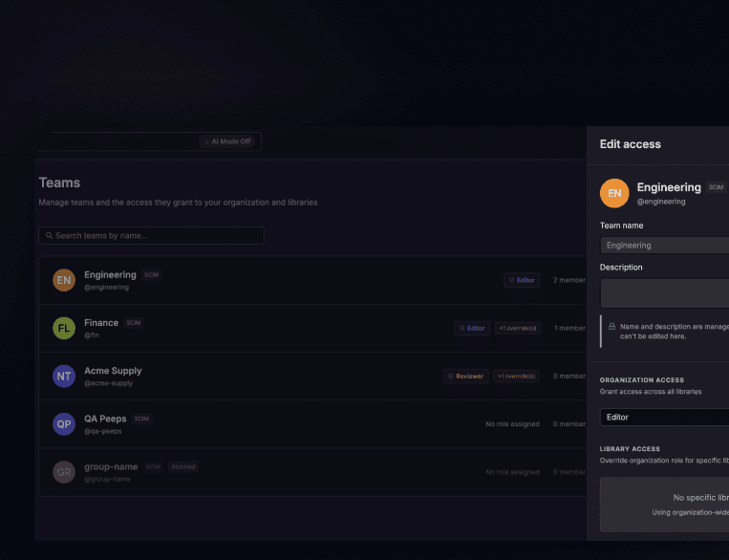Click QA Peeps No role assigned text

512,423
